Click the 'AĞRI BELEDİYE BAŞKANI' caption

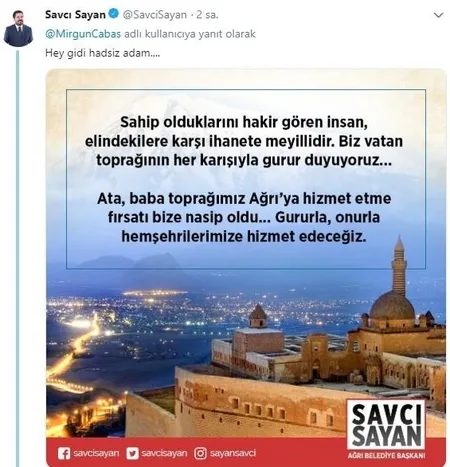[x=386, y=456]
